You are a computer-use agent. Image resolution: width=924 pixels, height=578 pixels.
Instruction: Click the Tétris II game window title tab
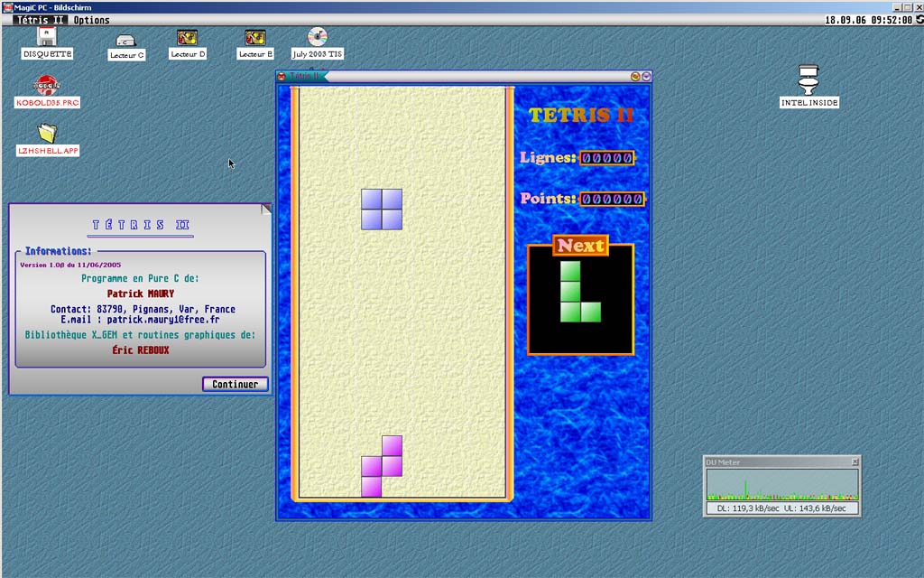point(305,77)
